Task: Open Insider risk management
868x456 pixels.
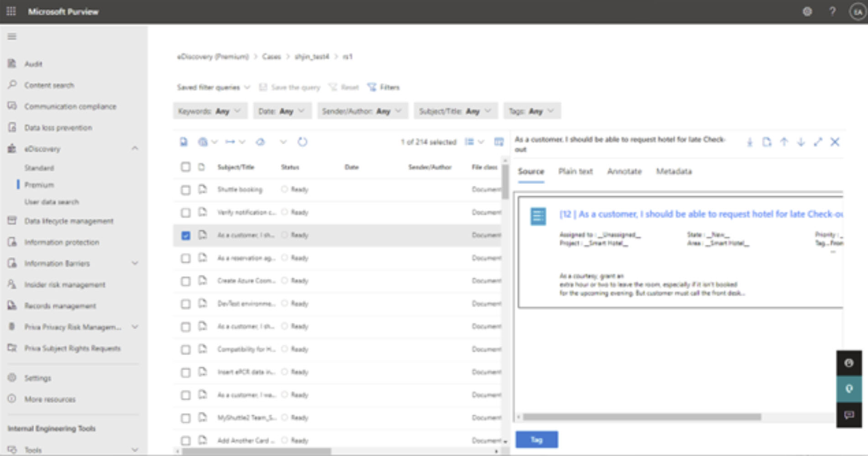Action: pyautogui.click(x=65, y=284)
